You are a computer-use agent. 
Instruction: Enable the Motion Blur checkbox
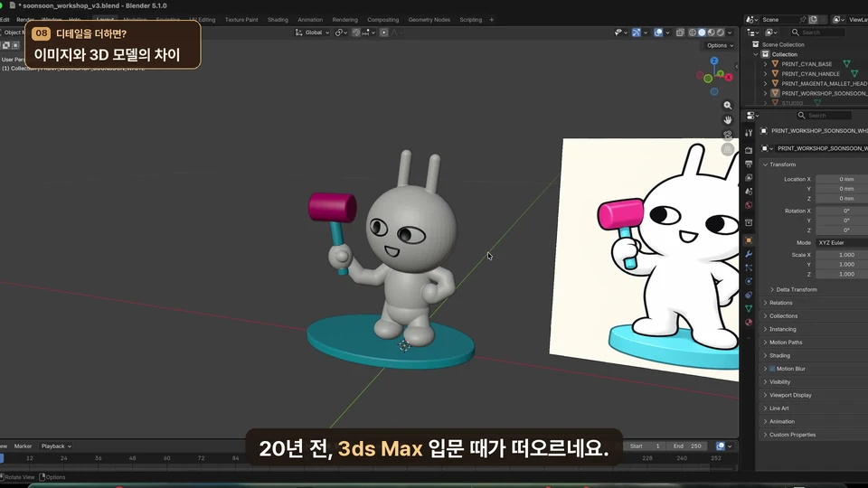pos(772,369)
